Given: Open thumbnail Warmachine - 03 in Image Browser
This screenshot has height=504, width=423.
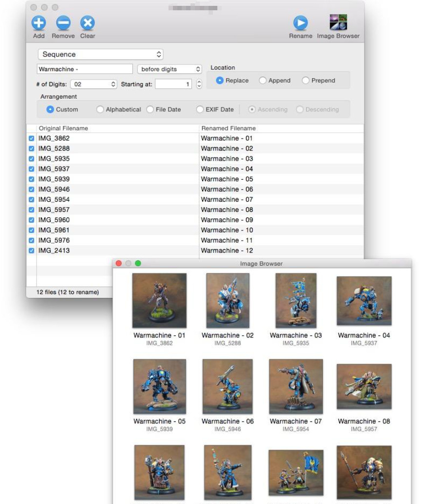Looking at the screenshot, I should [x=296, y=300].
